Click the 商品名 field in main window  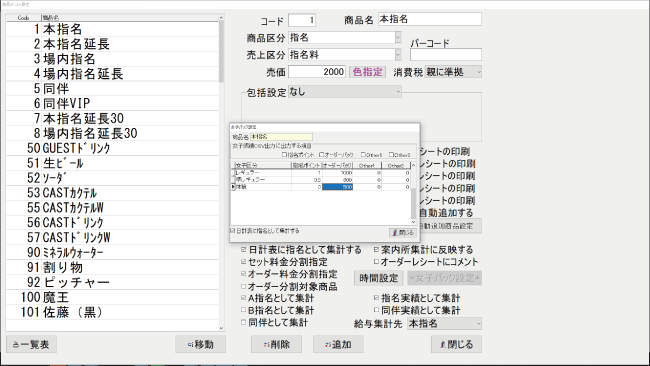pos(430,19)
